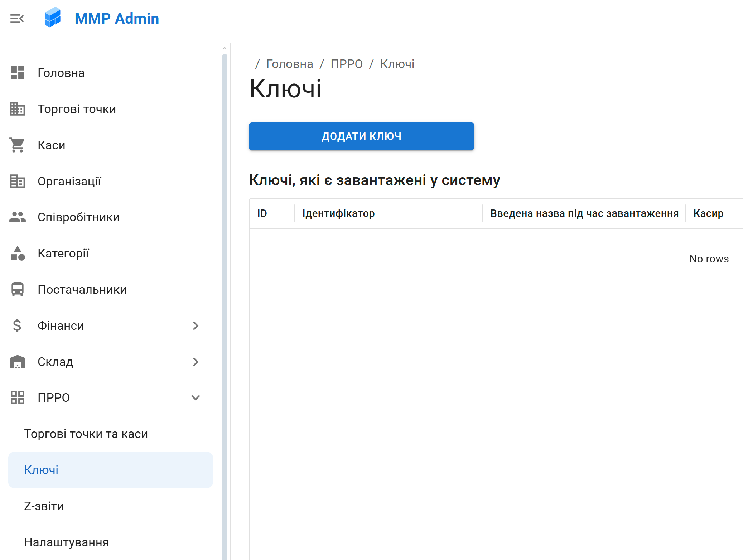Open the Організації icon in the sidebar

(17, 181)
